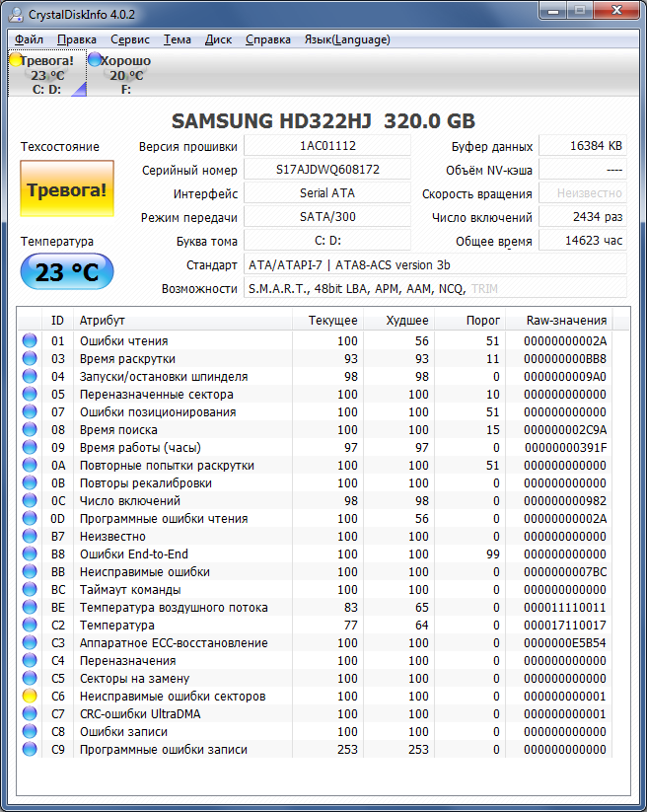Click status orb for Ошибки чтения row

point(30,340)
